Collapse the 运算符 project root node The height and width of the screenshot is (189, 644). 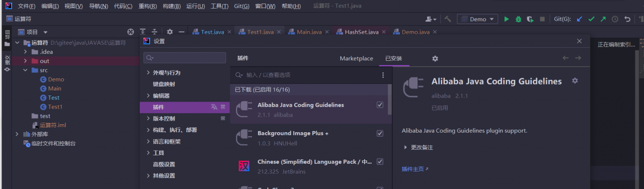pos(18,43)
